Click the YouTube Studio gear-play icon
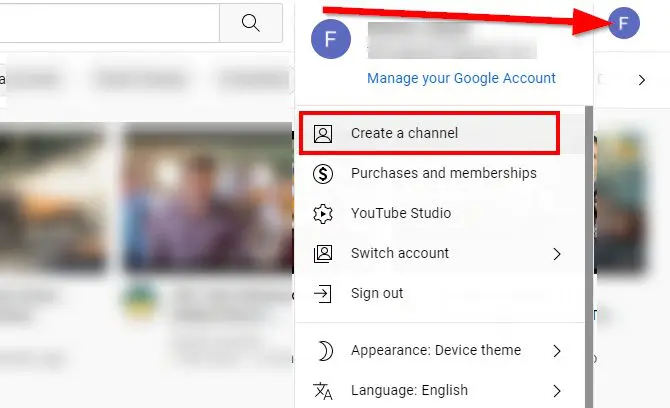The height and width of the screenshot is (408, 670). (x=323, y=214)
